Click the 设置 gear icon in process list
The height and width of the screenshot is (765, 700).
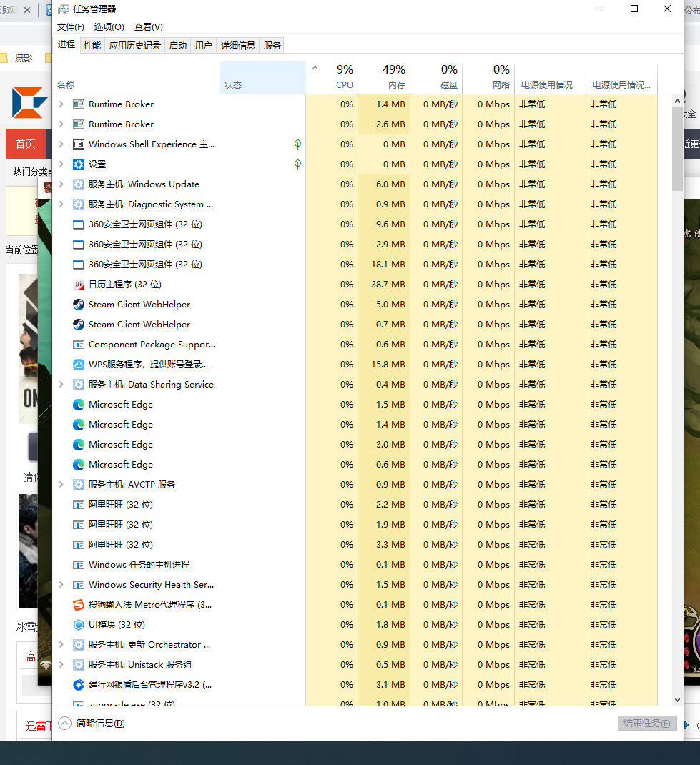pyautogui.click(x=78, y=164)
